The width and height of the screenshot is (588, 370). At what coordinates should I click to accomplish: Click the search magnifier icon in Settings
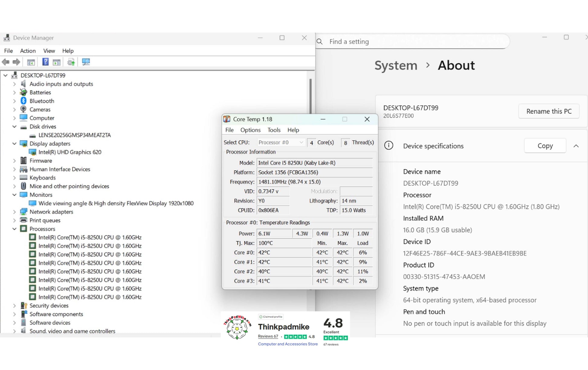320,42
